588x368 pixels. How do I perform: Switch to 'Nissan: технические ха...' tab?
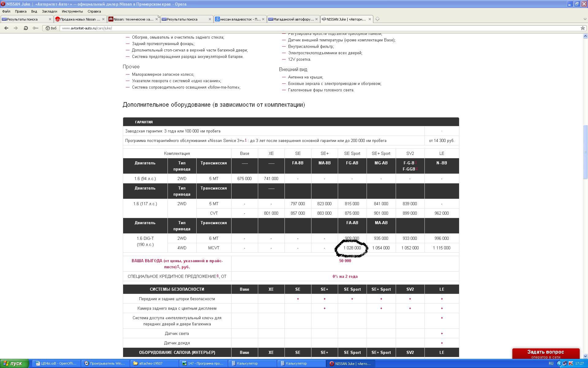point(133,19)
